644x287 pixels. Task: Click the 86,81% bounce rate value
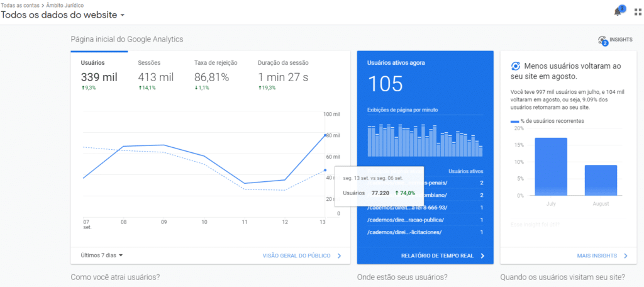(211, 77)
